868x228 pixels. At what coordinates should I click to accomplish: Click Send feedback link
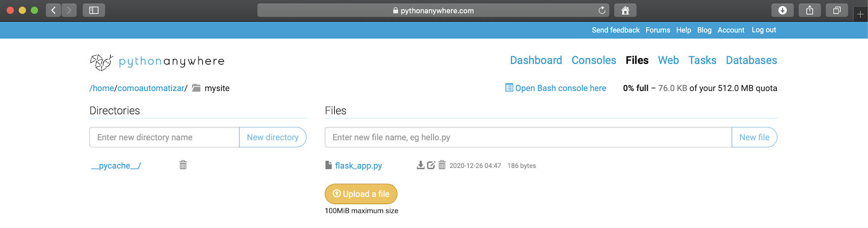point(616,30)
